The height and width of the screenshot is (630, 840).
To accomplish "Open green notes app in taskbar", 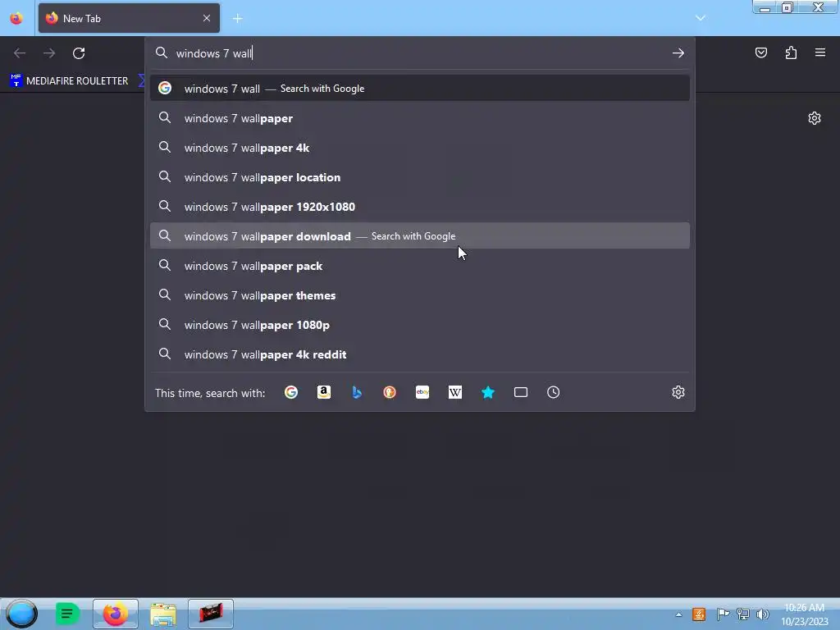I will pos(67,614).
